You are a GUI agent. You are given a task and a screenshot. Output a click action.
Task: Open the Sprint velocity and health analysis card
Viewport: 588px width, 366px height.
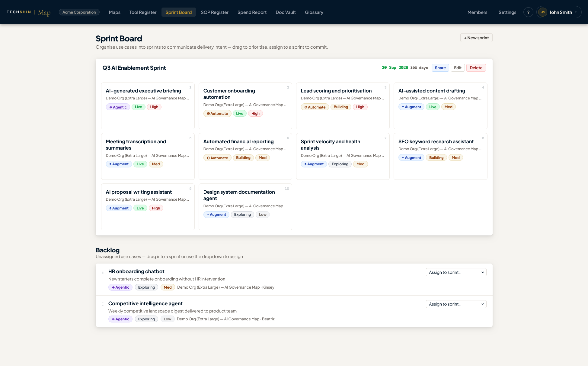pos(343,157)
